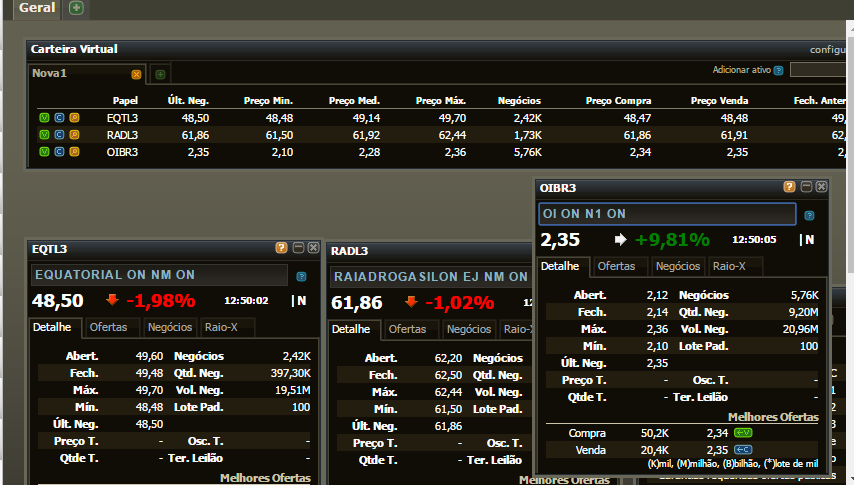Click the RADL3 ticker in Carteira Virtual table
The width and height of the screenshot is (854, 485).
click(122, 135)
